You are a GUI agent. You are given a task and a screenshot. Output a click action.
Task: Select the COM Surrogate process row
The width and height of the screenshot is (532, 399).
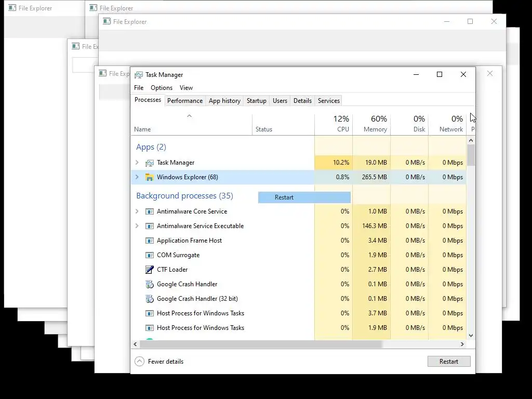click(x=299, y=255)
